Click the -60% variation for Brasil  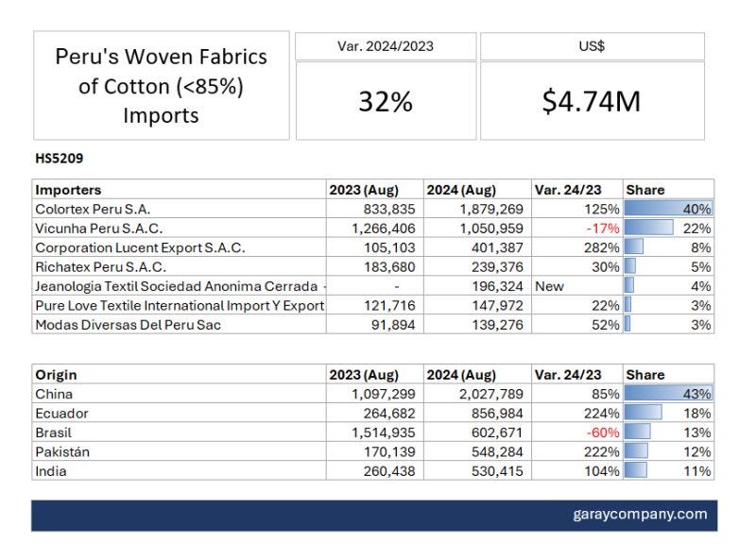(602, 433)
